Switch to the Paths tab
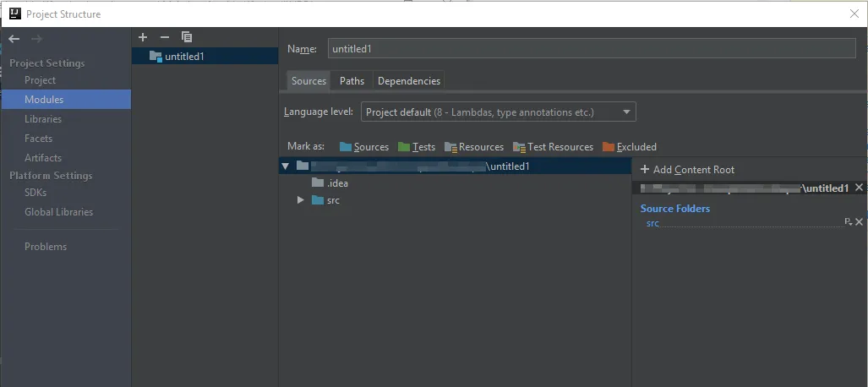The width and height of the screenshot is (868, 387). 352,81
